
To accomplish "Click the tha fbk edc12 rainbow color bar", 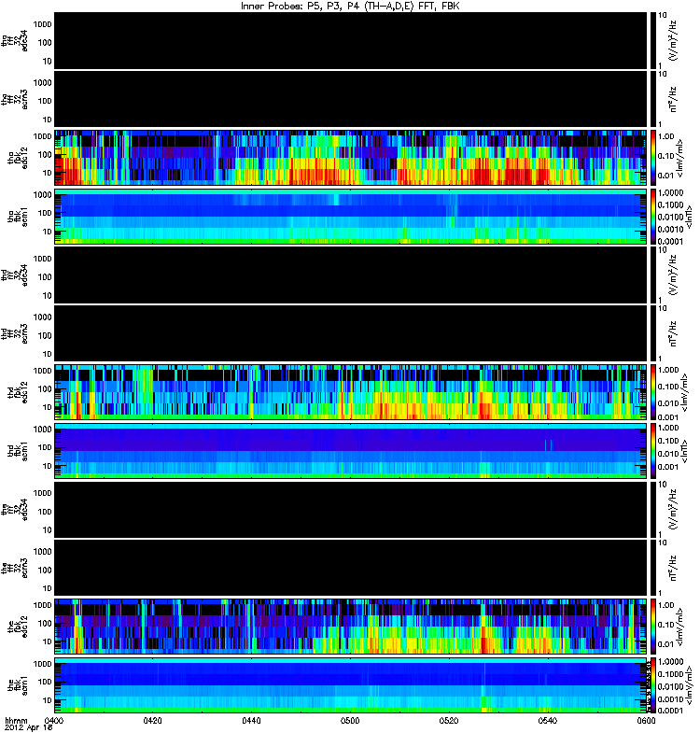I will click(x=652, y=158).
